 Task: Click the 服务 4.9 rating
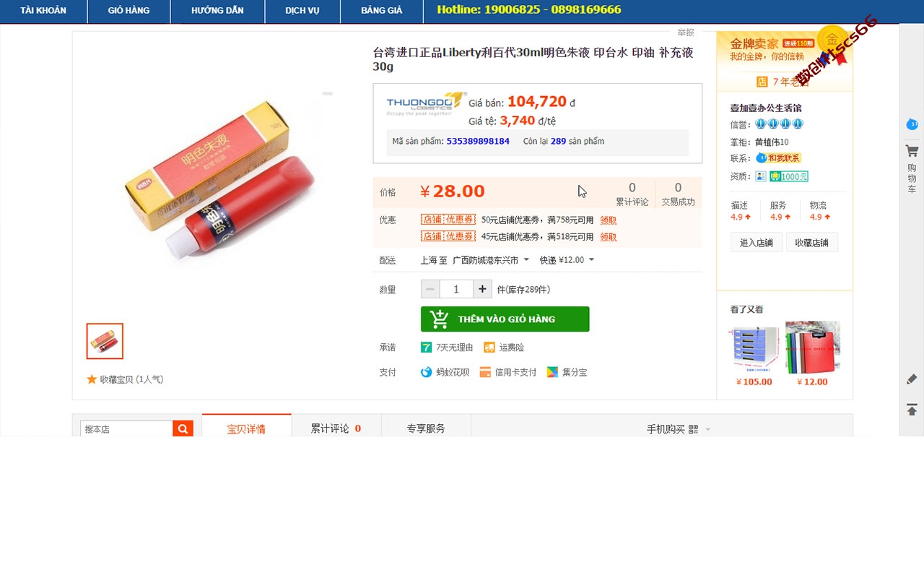tap(780, 211)
